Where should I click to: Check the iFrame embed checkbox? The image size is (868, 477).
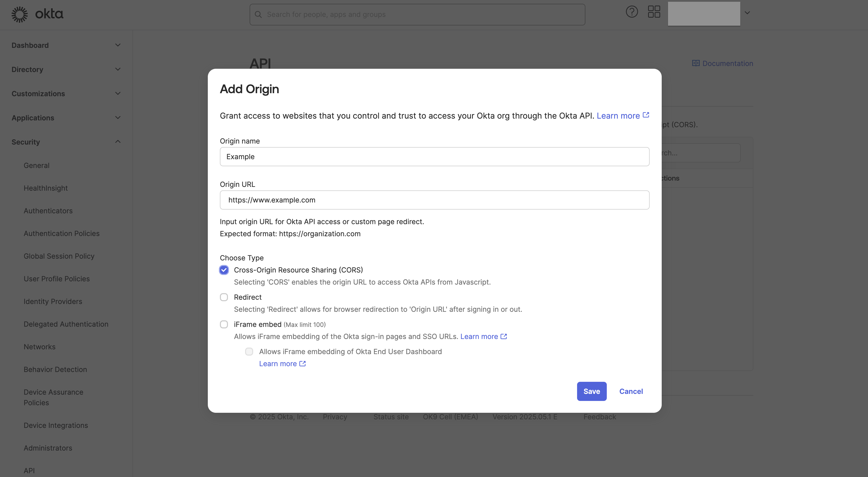click(224, 324)
